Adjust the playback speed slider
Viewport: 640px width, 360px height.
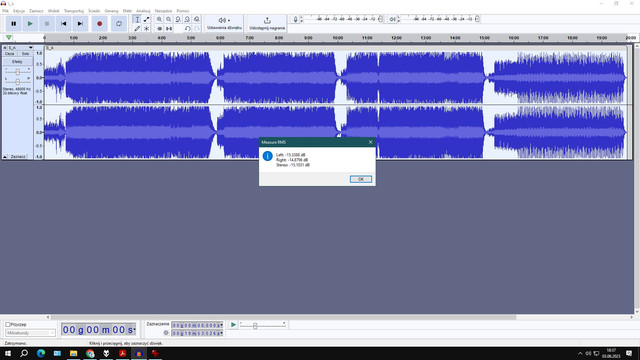pos(255,326)
